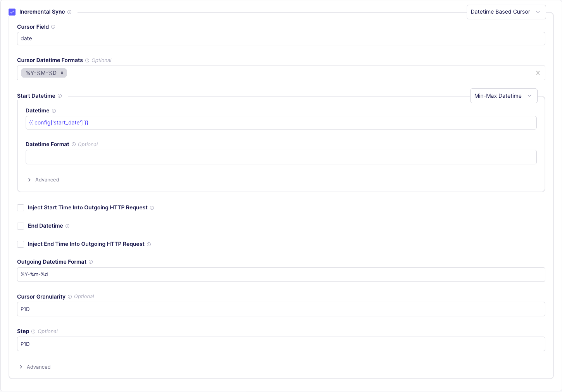
Task: Enable Inject Start Time Into Outgoing HTTP Request
Action: click(x=21, y=208)
